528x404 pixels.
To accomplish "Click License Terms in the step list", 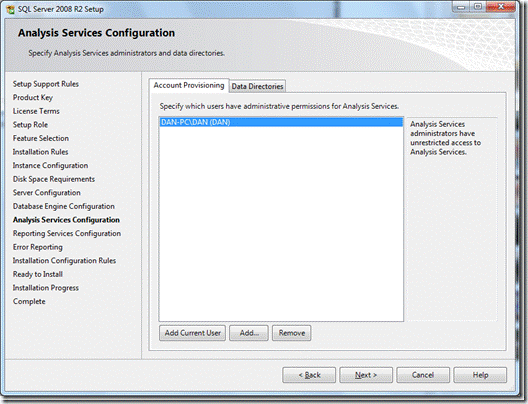I will pyautogui.click(x=36, y=111).
